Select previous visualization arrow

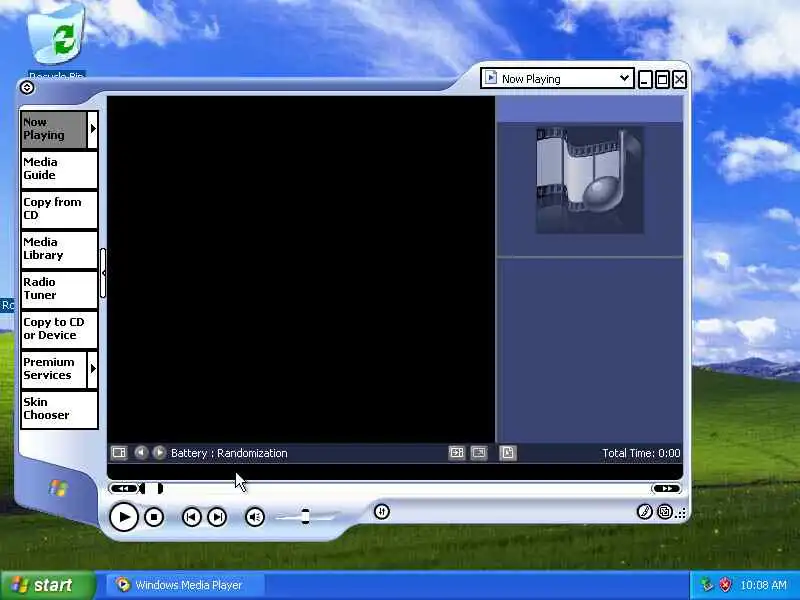click(141, 453)
